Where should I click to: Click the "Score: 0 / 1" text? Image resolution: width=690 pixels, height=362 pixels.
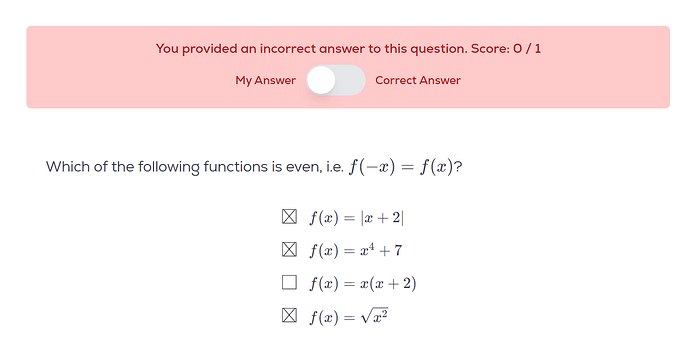tap(506, 48)
